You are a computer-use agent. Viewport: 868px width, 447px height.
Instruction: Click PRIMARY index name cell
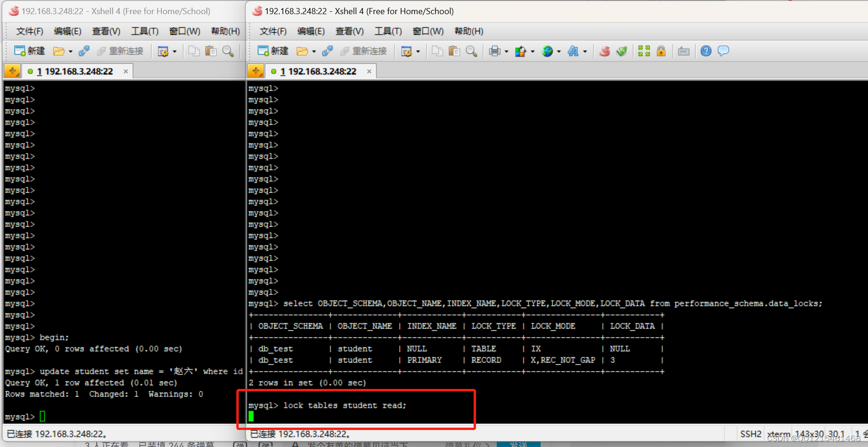(x=425, y=360)
